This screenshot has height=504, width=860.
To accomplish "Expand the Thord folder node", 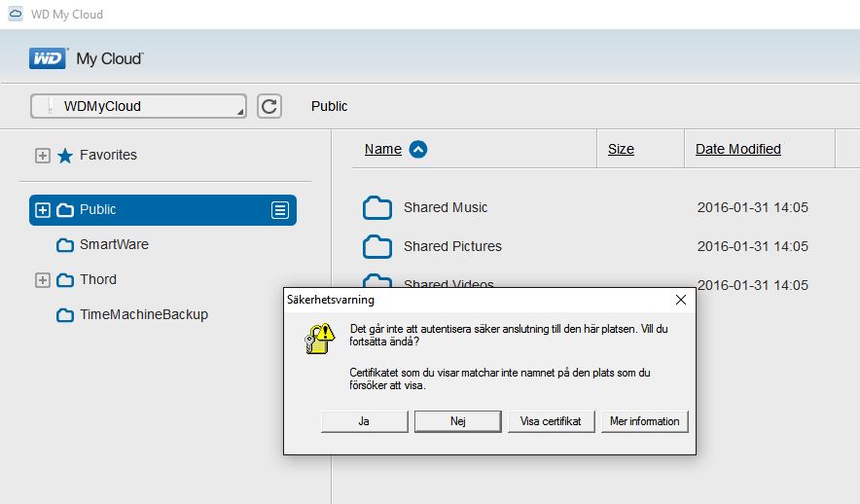I will pos(42,280).
